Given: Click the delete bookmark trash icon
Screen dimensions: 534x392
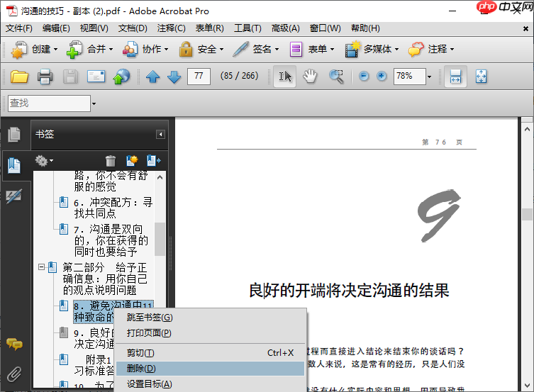Looking at the screenshot, I should point(111,161).
